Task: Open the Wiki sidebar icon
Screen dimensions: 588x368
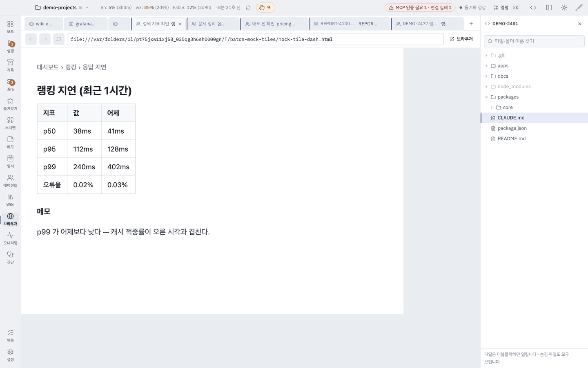Action: [10, 200]
